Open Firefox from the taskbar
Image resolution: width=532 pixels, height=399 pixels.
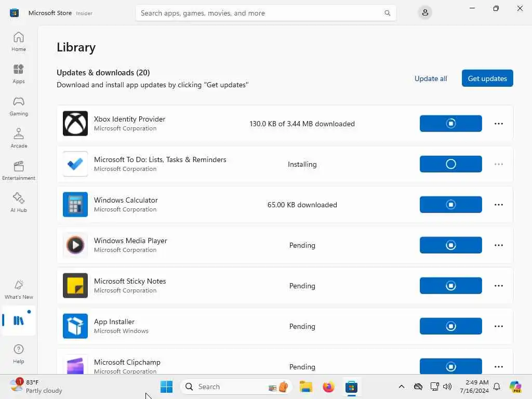click(x=328, y=387)
